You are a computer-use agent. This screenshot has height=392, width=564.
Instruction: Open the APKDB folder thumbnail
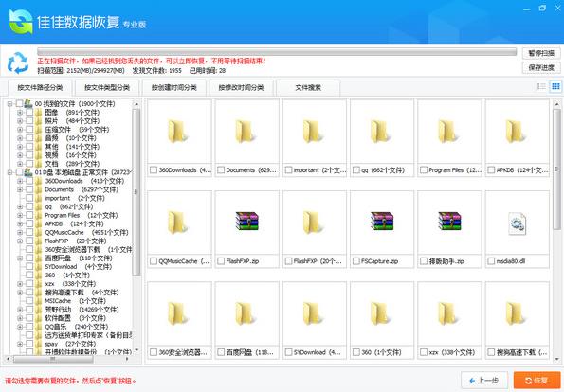coord(516,132)
